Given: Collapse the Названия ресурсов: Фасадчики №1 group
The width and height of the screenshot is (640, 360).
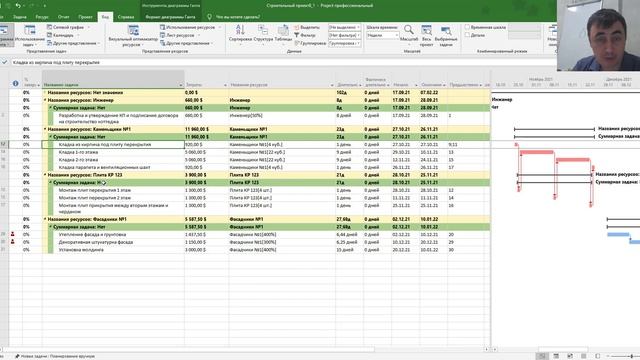Looking at the screenshot, I should [45, 219].
